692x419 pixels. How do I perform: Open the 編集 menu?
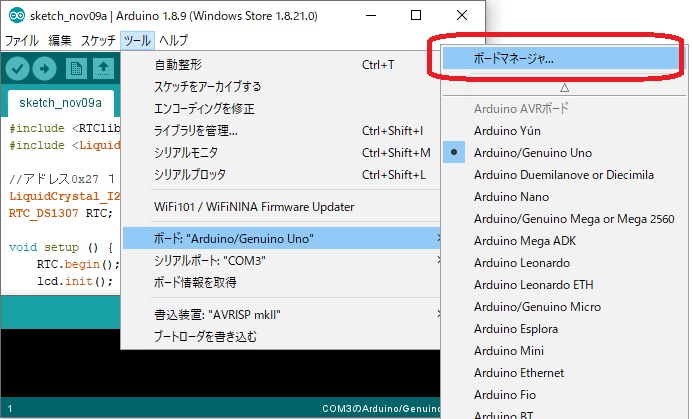[x=60, y=41]
